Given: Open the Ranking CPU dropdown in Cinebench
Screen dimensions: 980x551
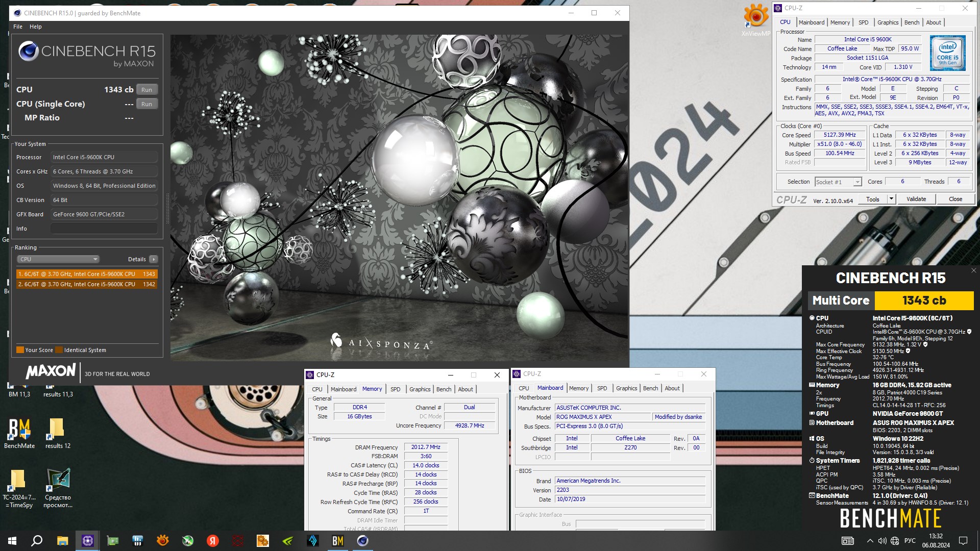Looking at the screenshot, I should (58, 259).
